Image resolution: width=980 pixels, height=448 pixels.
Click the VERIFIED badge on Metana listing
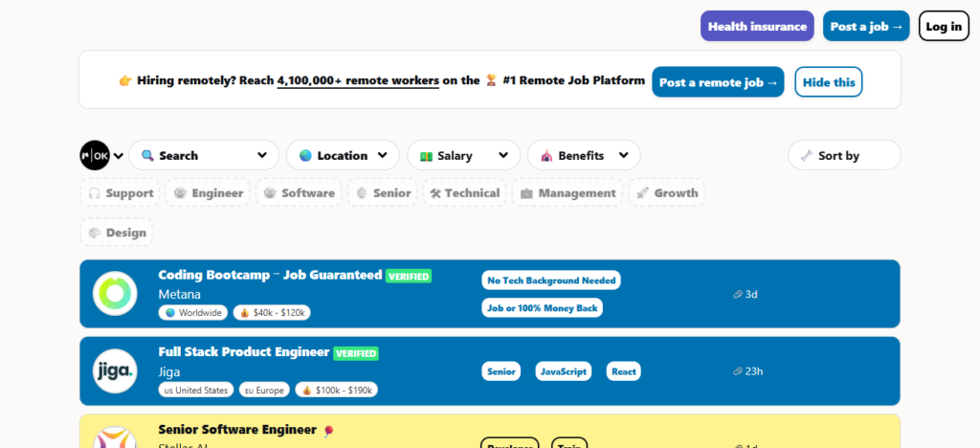pyautogui.click(x=409, y=277)
